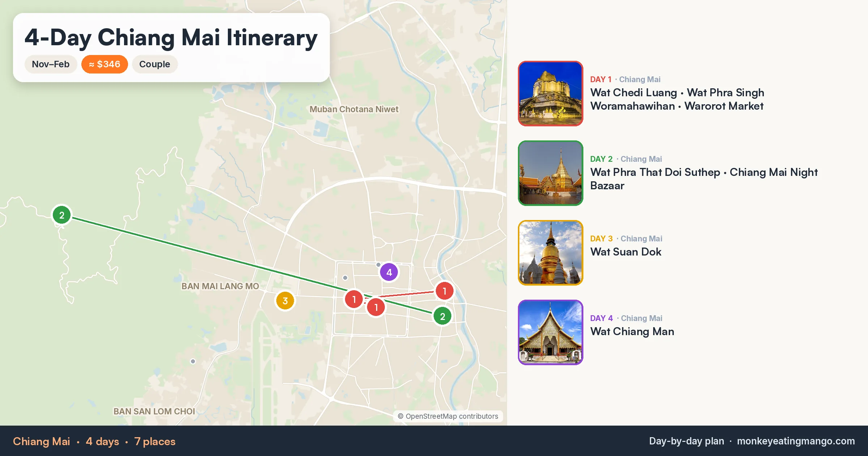Click the Muban Chotana Niwet map label
This screenshot has height=456, width=868.
[354, 109]
